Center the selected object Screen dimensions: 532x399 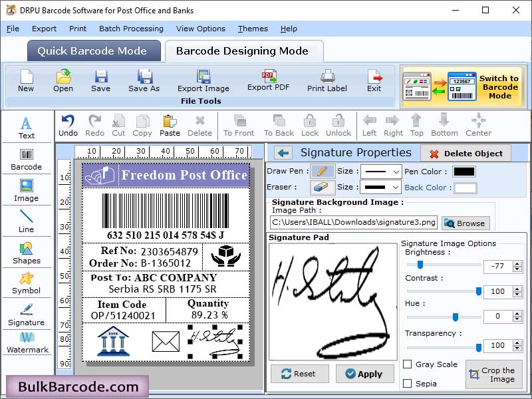pos(478,126)
